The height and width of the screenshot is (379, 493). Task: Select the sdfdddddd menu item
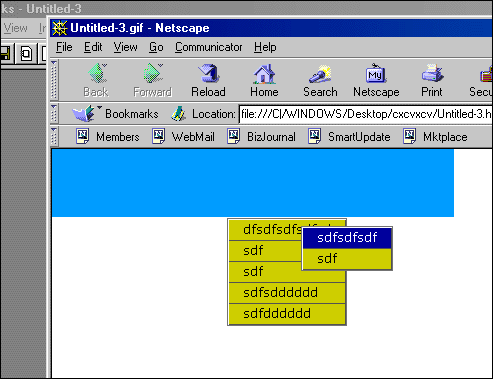pyautogui.click(x=287, y=314)
